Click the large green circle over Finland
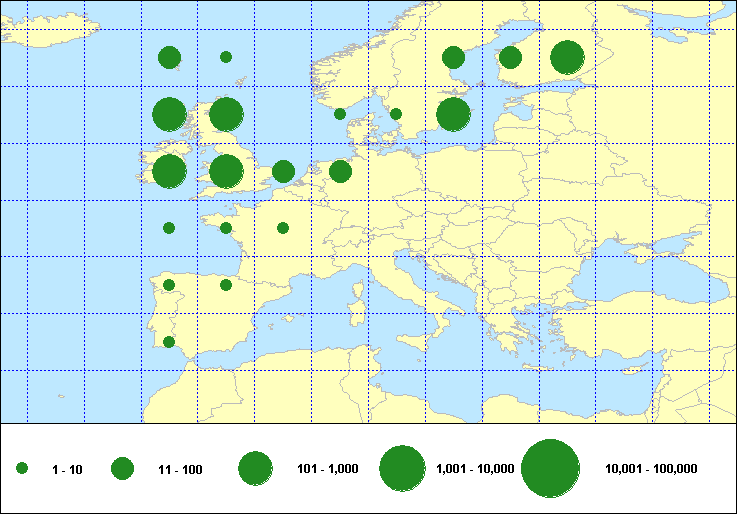The height and width of the screenshot is (514, 737). click(567, 58)
